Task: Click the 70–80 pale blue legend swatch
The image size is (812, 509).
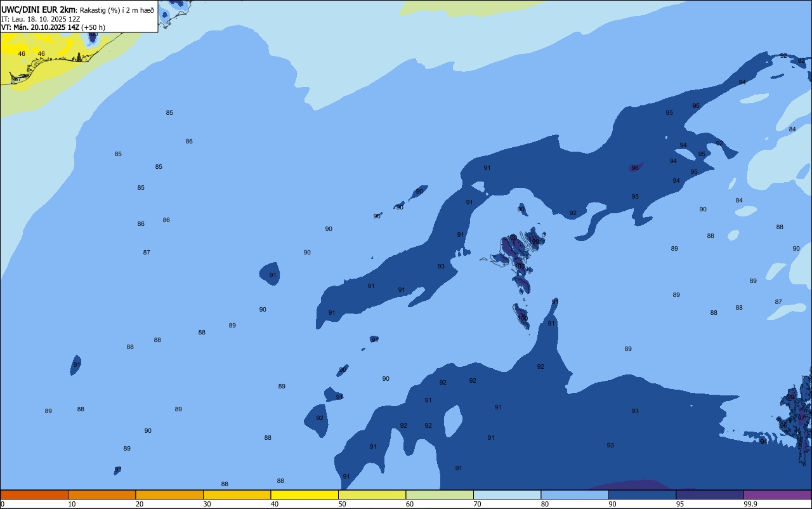Action: (507, 494)
